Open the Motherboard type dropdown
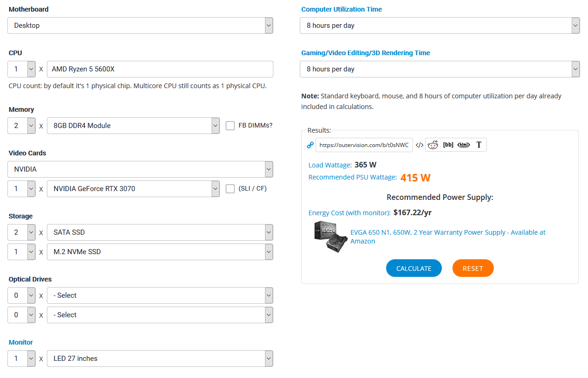588x378 pixels. point(140,26)
